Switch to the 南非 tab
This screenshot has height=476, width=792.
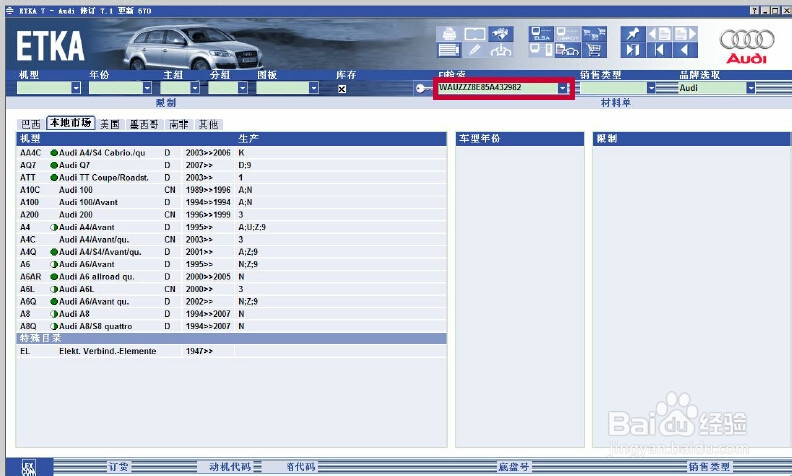pyautogui.click(x=179, y=124)
